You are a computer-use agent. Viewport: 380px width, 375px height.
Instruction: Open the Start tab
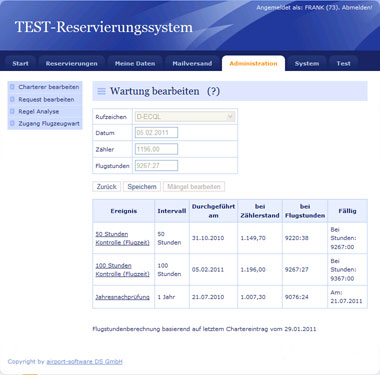[20, 63]
